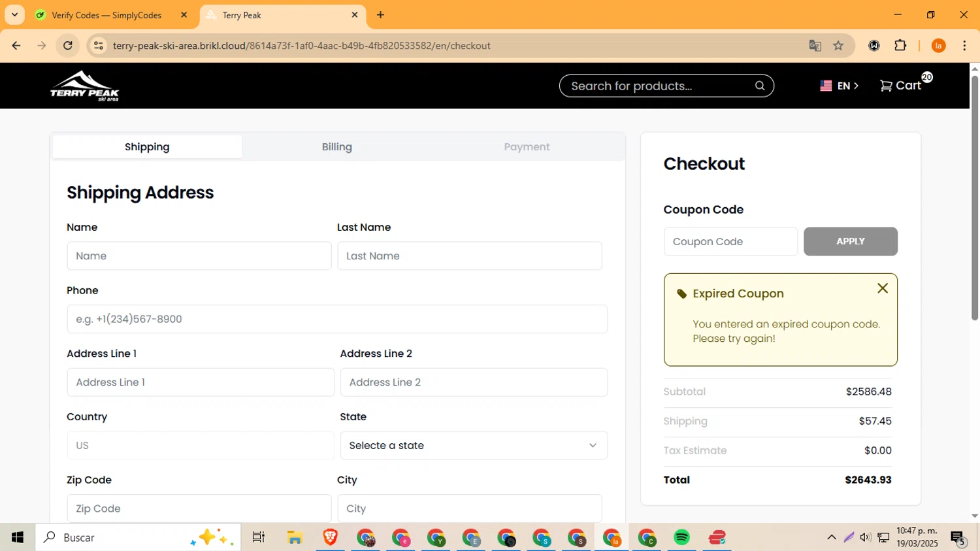Image resolution: width=980 pixels, height=551 pixels.
Task: Click the page vertical scrollbar thumb
Action: point(975,198)
